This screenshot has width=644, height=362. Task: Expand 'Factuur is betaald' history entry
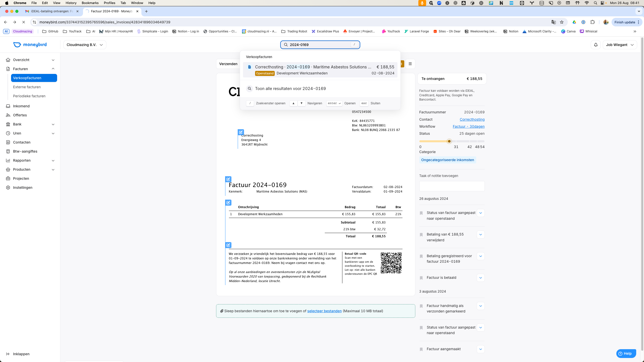pyautogui.click(x=480, y=278)
